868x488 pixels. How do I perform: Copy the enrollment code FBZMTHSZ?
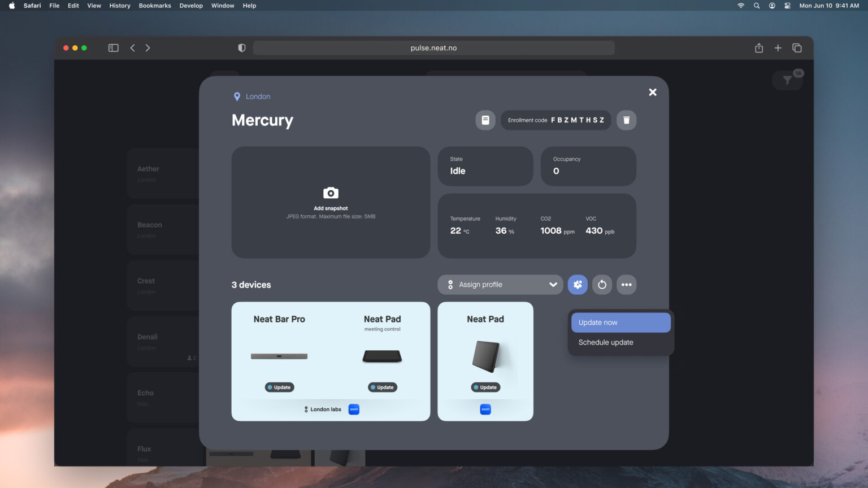(555, 120)
